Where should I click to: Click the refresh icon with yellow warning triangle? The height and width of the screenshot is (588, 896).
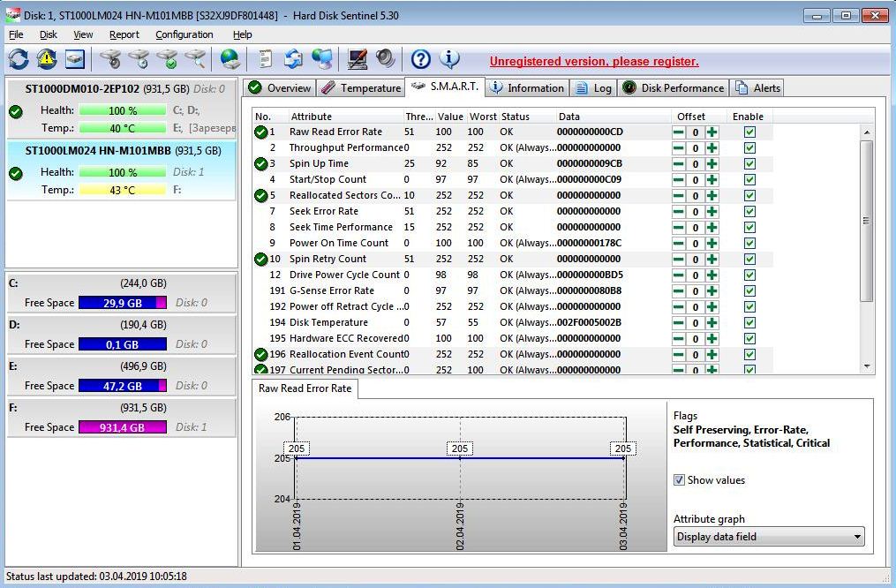(46, 59)
